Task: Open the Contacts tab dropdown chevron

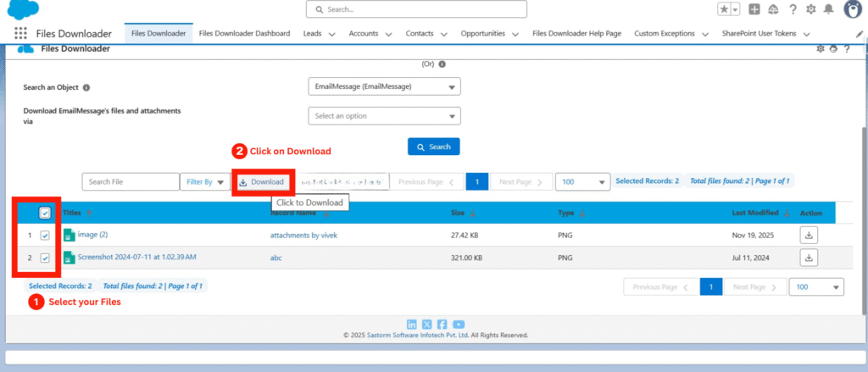Action: (443, 35)
